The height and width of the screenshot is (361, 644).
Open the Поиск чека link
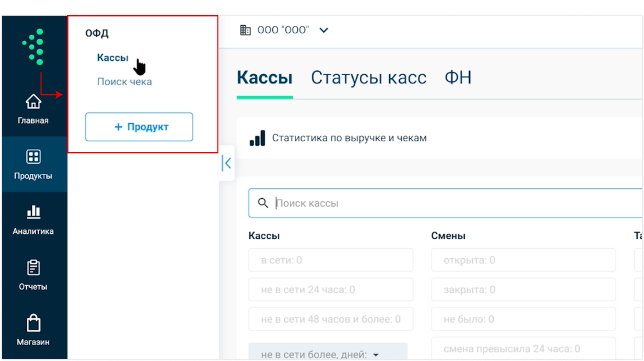click(124, 82)
